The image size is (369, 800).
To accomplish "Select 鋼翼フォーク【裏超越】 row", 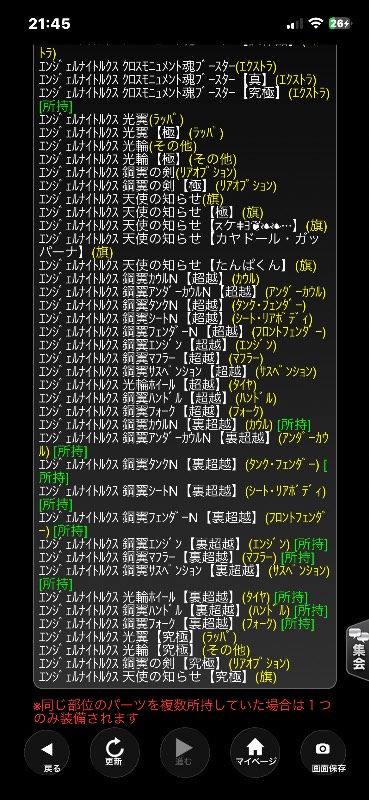I will click(177, 624).
